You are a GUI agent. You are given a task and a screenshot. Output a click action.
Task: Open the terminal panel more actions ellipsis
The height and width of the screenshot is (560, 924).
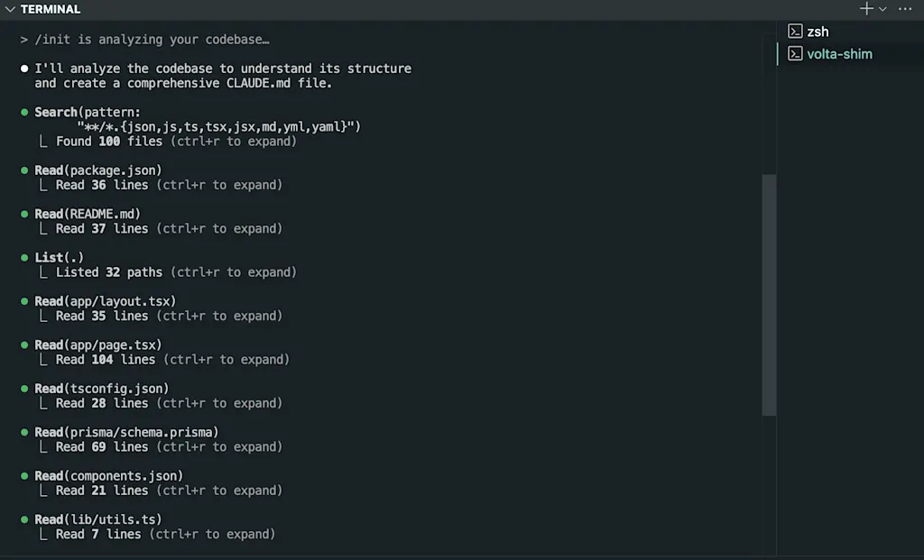pos(905,9)
